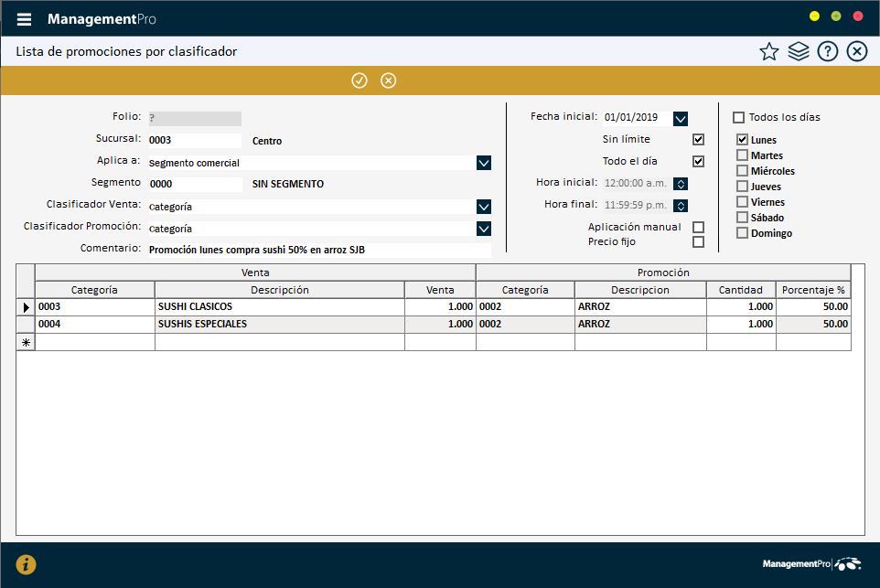
Task: Expand the Aplica a dropdown
Action: (x=484, y=163)
